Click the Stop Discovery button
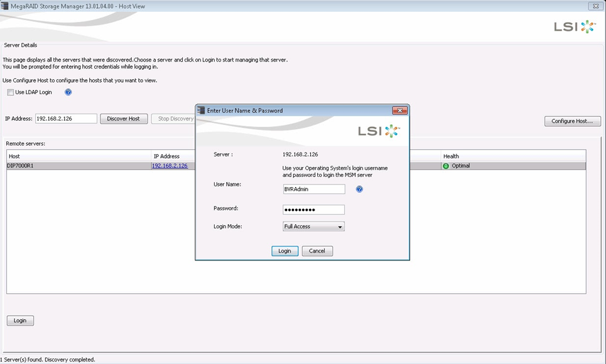 coord(175,119)
